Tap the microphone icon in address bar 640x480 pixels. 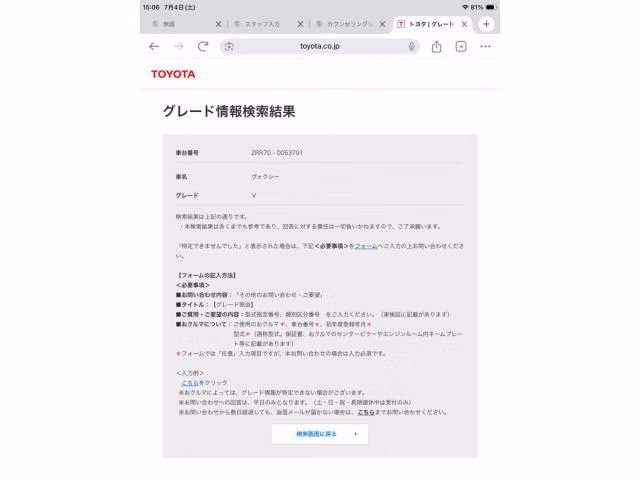(411, 47)
